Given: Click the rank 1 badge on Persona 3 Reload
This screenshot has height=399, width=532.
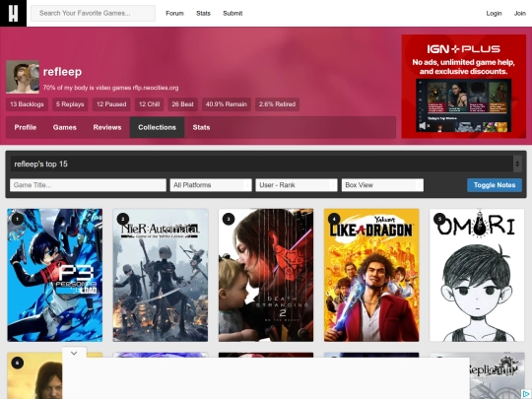Looking at the screenshot, I should point(18,219).
